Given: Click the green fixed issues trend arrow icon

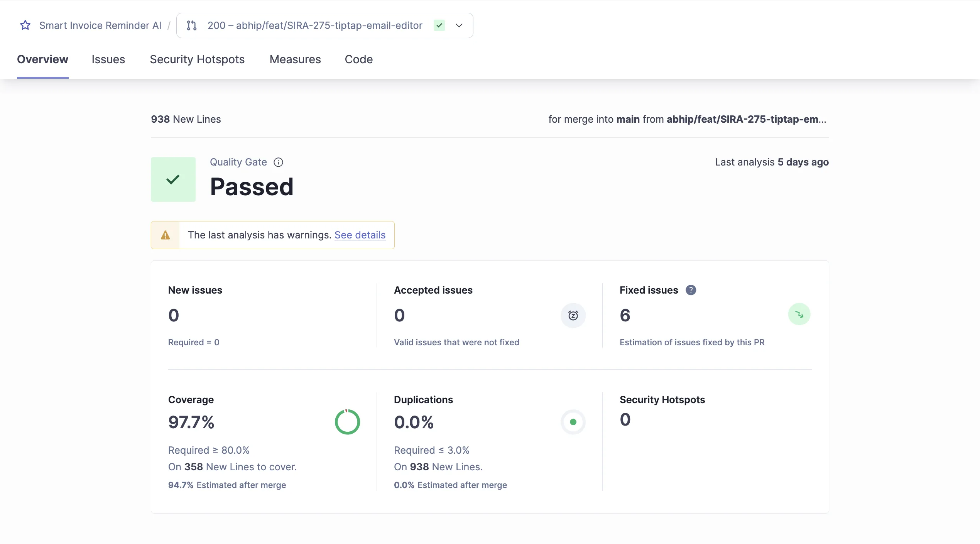Looking at the screenshot, I should [799, 314].
